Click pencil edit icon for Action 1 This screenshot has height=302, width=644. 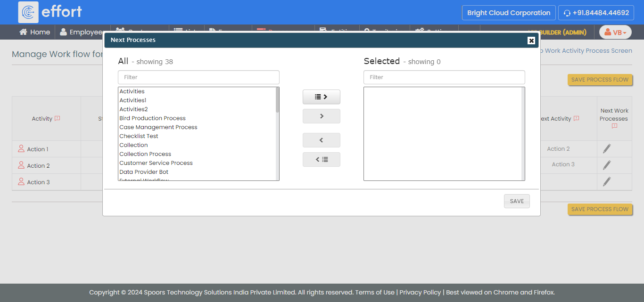pyautogui.click(x=607, y=149)
